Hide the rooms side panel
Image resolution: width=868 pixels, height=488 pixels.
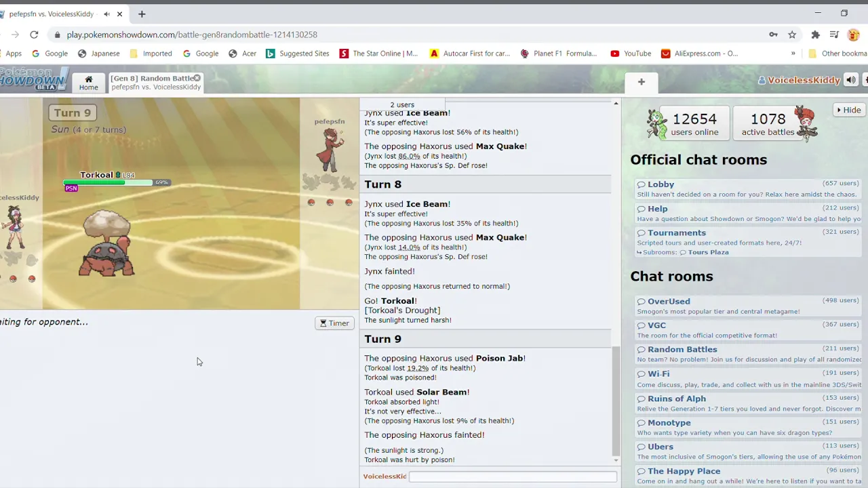(849, 110)
